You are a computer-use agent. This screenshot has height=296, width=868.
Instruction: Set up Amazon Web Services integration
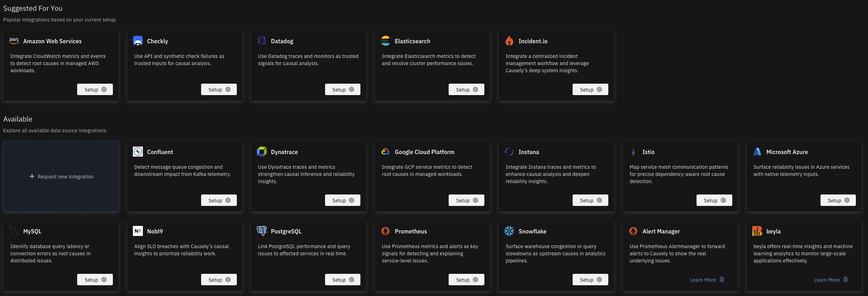pyautogui.click(x=95, y=89)
